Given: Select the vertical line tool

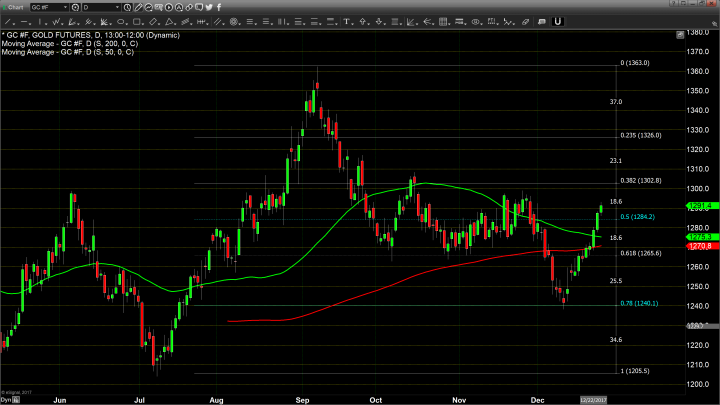Looking at the screenshot, I should 40,22.
